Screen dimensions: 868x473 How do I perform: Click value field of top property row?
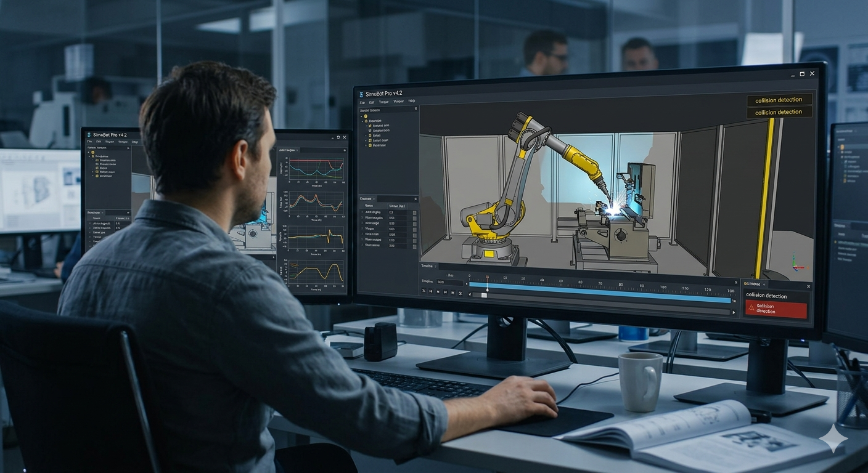397,212
